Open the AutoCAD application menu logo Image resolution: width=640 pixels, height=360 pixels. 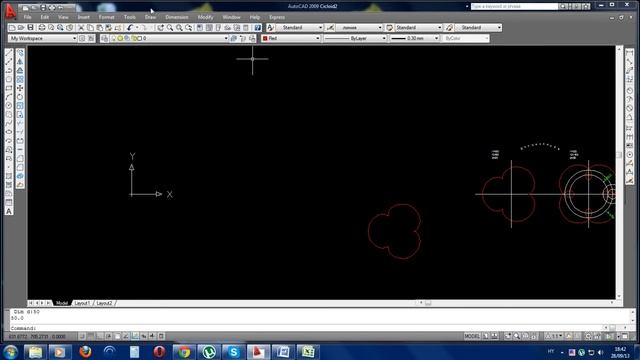(10, 11)
